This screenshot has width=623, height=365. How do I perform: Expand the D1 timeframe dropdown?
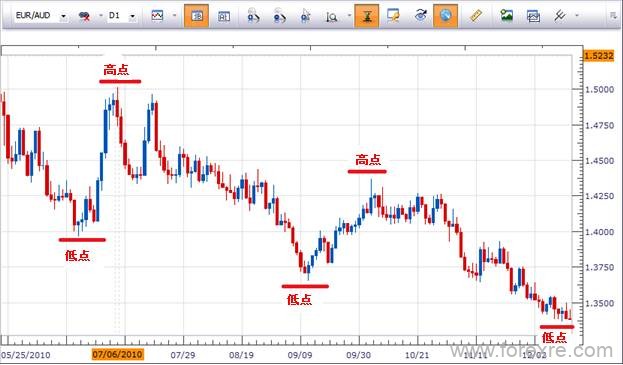[x=132, y=17]
